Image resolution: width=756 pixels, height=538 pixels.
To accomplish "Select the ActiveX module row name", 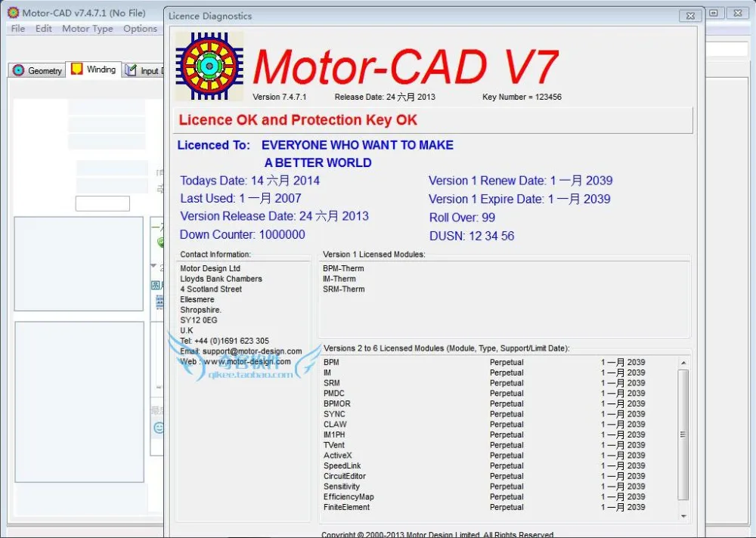I will pos(337,456).
